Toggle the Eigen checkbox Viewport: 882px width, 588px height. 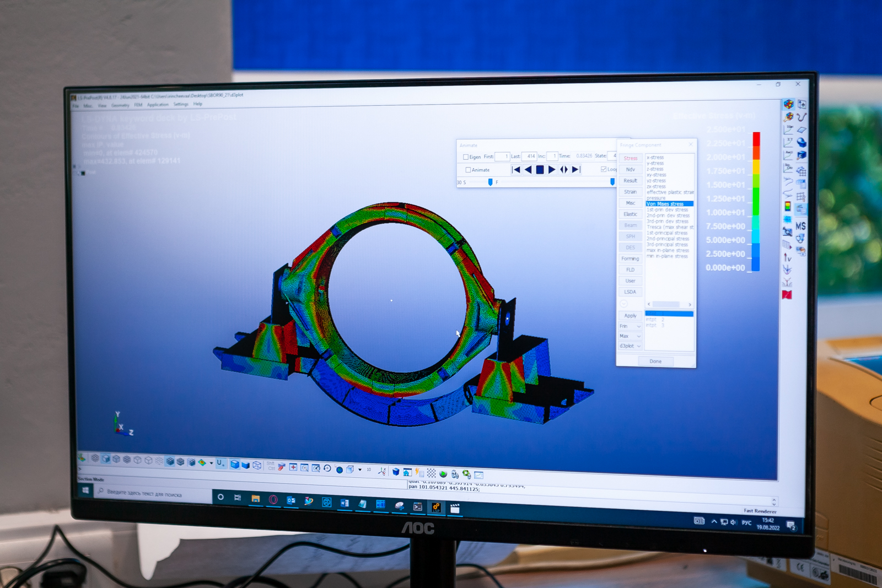(466, 157)
